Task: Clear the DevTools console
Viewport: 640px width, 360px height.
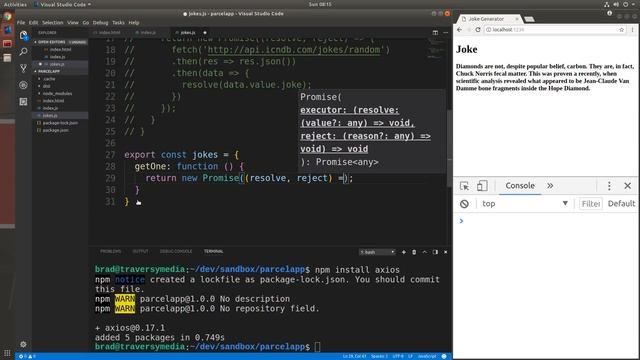Action: click(x=464, y=204)
